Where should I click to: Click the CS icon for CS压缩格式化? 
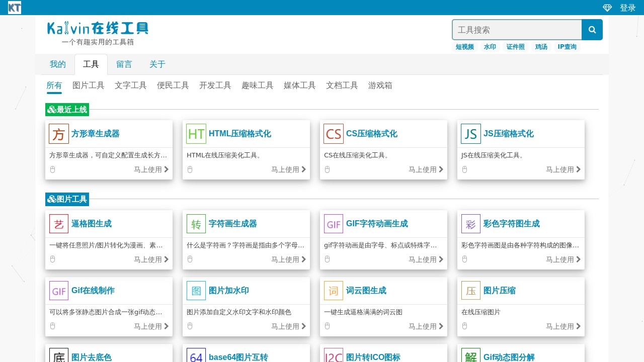coord(333,134)
